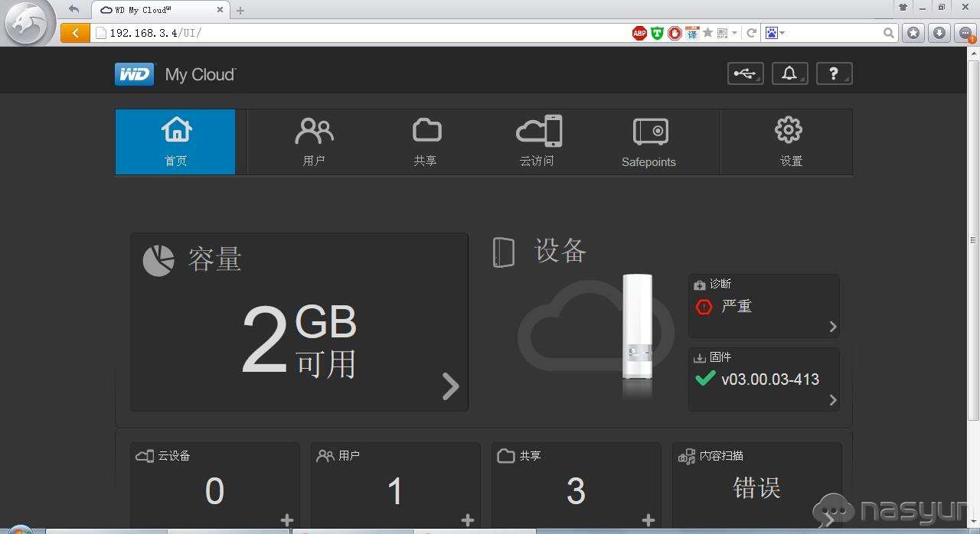Image resolution: width=980 pixels, height=534 pixels.
Task: Click the green firmware checkmark icon
Action: point(704,378)
